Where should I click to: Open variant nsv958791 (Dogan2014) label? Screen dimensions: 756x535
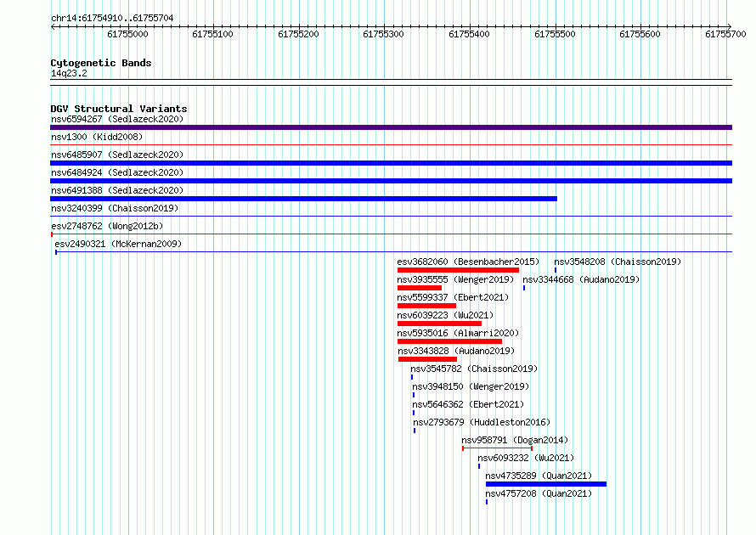pyautogui.click(x=515, y=440)
